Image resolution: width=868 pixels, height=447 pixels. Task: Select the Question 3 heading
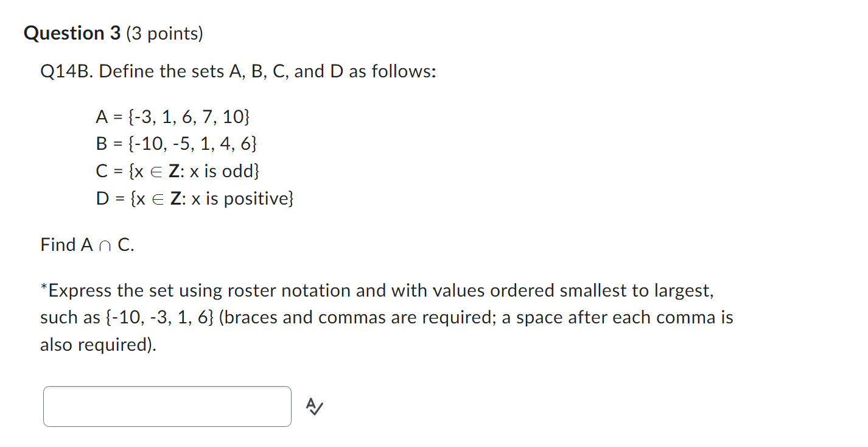72,32
